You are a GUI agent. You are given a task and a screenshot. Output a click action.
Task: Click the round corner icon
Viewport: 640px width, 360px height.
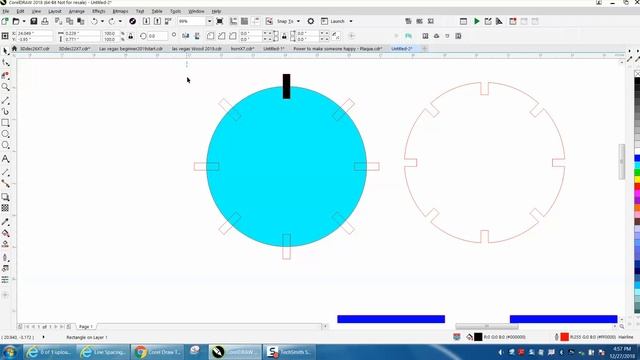[211, 36]
